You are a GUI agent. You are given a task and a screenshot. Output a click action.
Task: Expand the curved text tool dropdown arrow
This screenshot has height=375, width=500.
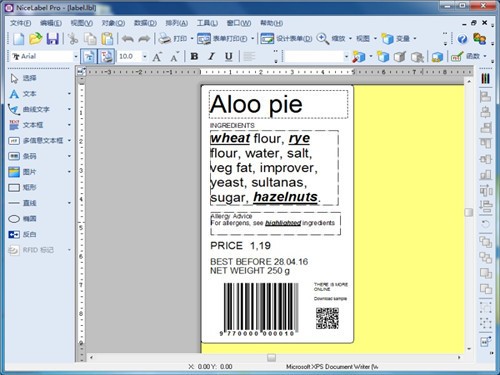coord(69,109)
